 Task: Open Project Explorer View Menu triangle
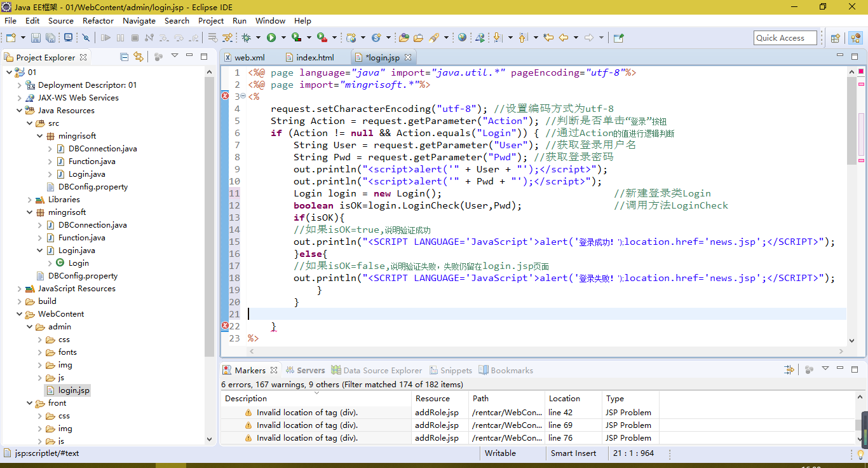(x=175, y=56)
